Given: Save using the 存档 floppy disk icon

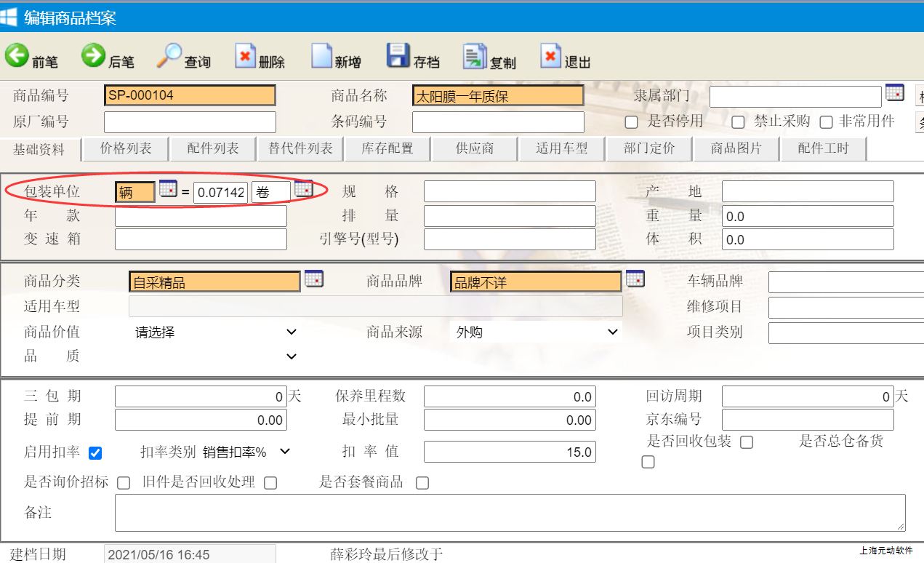Looking at the screenshot, I should coord(398,56).
